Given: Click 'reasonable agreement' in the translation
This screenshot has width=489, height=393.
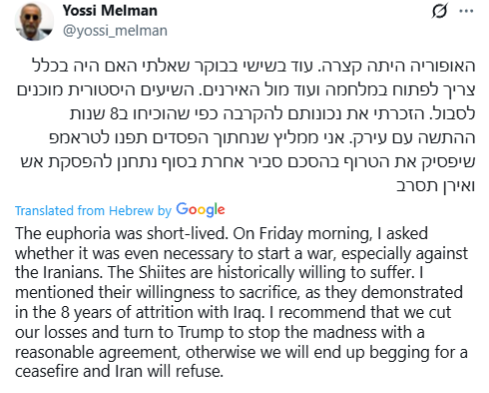Looking at the screenshot, I should click(x=97, y=352).
